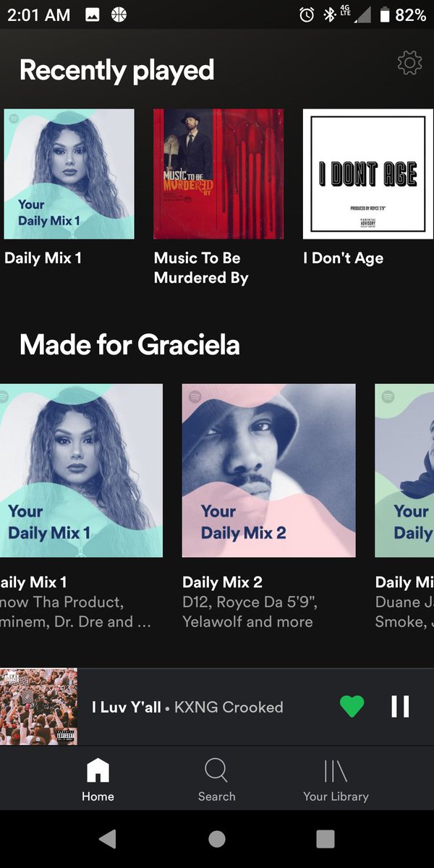The image size is (434, 868).
Task: Open now playing track title I Luv Y'all
Action: [x=127, y=707]
